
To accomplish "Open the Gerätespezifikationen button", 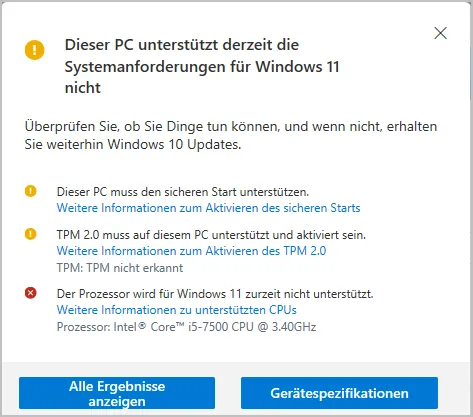I will point(339,393).
